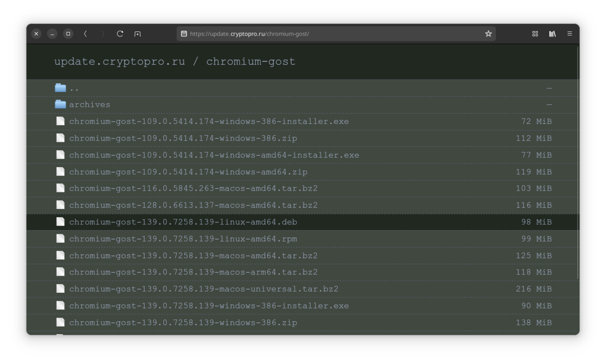The height and width of the screenshot is (364, 606).
Task: Download chromium-gost-109.0.5414.174-windows-amd64.zip
Action: [x=188, y=172]
